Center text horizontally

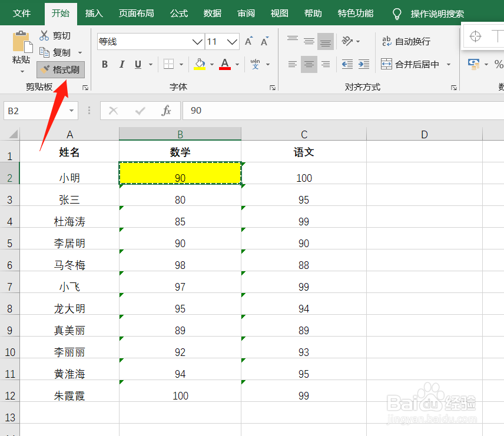309,64
